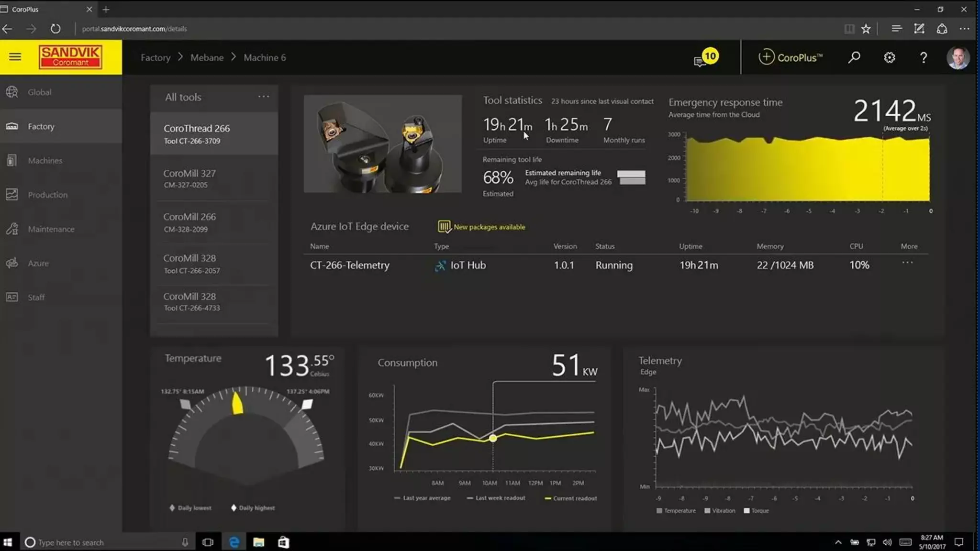Go to Maintenance in the sidebar

click(x=51, y=229)
